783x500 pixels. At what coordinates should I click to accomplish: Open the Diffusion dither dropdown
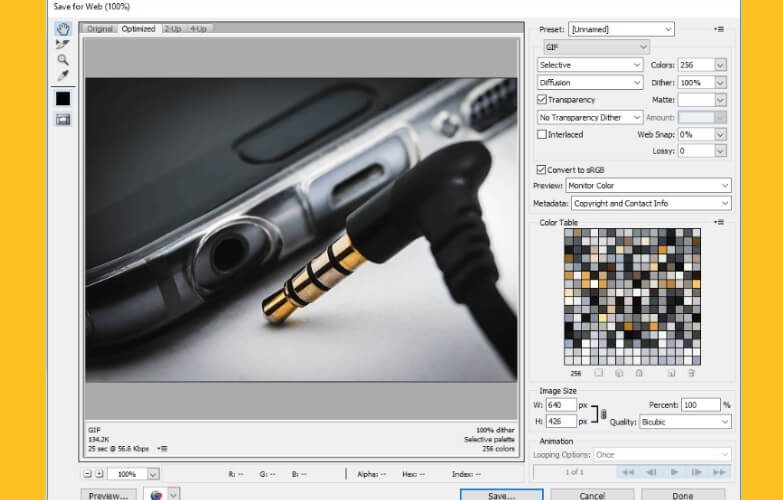click(x=590, y=82)
